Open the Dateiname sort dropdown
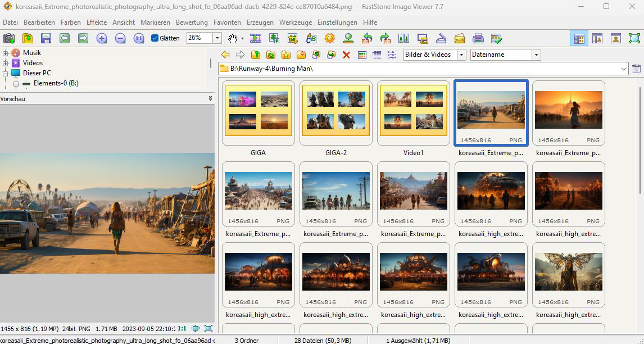Image resolution: width=644 pixels, height=344 pixels. coord(536,55)
